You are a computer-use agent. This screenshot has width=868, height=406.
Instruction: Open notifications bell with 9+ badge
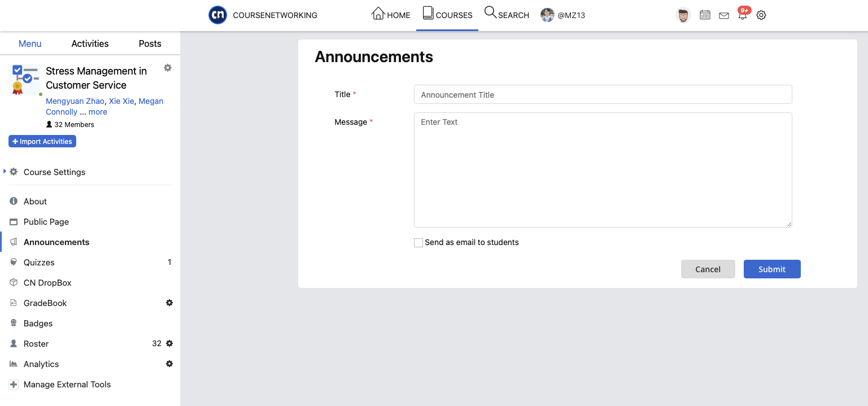[x=743, y=14]
